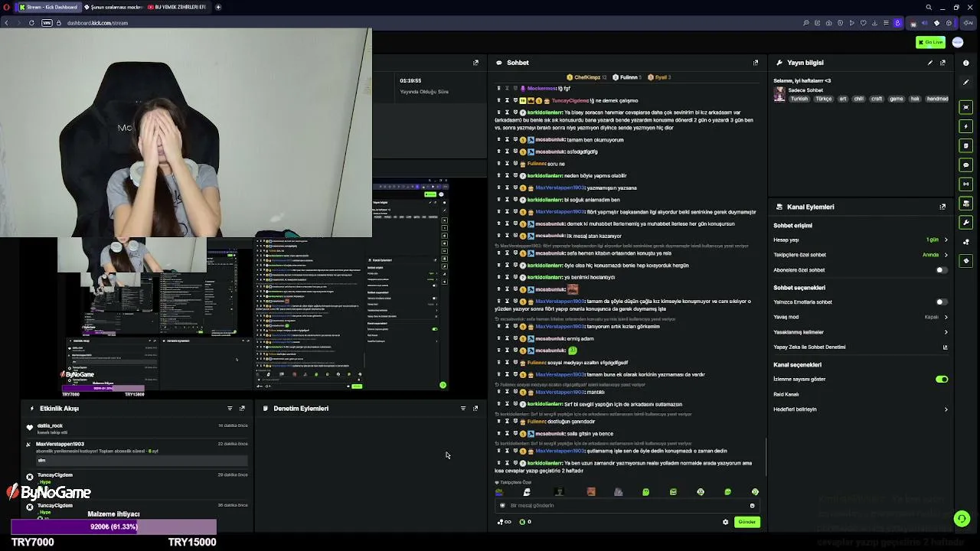Switch to the BU YEMEK ZEHİRLERİ browser tab
This screenshot has height=551, width=980.
[176, 7]
